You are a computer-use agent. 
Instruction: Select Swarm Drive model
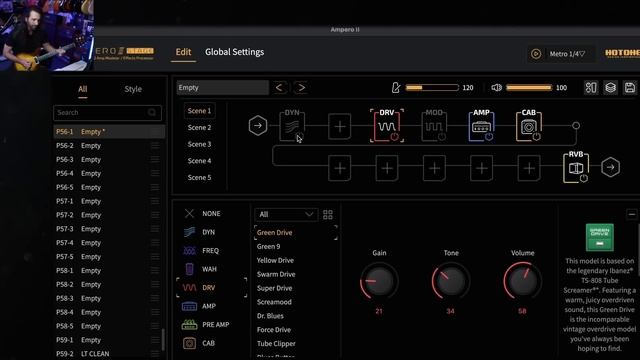click(276, 274)
